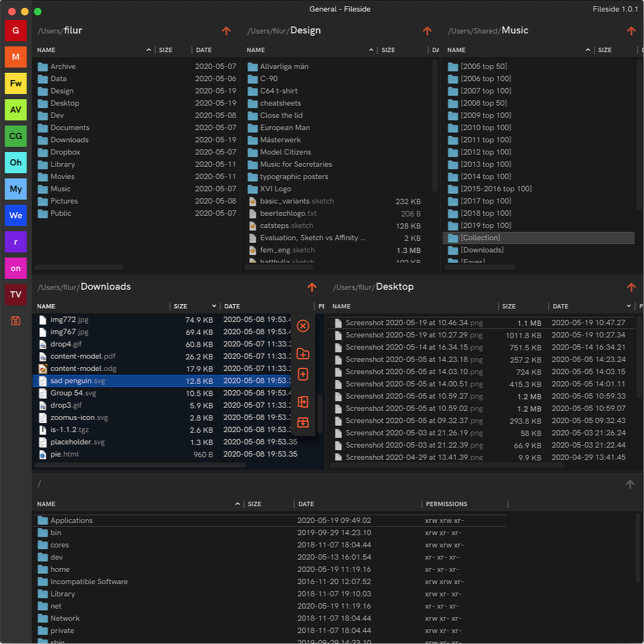Click /Users/ path in filur pane
The height and width of the screenshot is (644, 644).
click(x=50, y=31)
